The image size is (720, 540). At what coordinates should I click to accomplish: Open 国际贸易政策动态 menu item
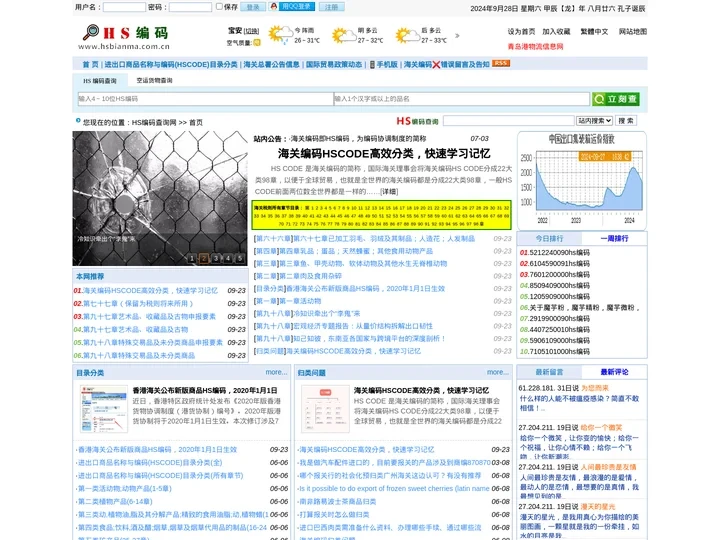(x=334, y=64)
